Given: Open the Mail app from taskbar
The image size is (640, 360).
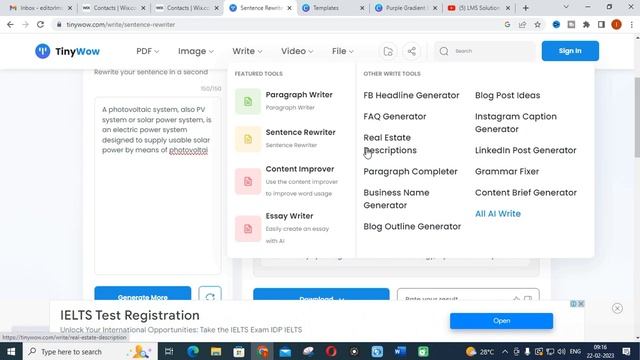Looking at the screenshot, I should click(x=285, y=351).
